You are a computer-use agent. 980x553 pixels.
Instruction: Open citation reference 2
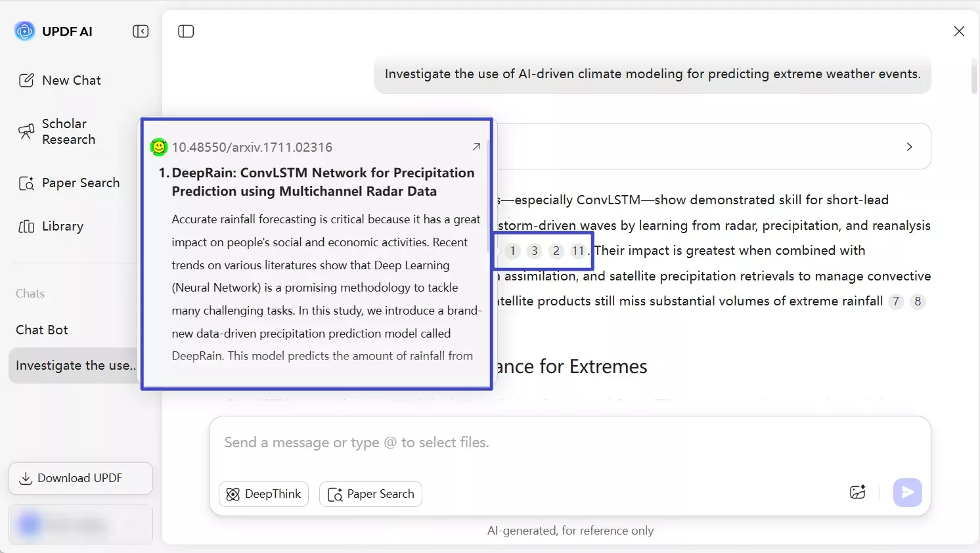(556, 251)
